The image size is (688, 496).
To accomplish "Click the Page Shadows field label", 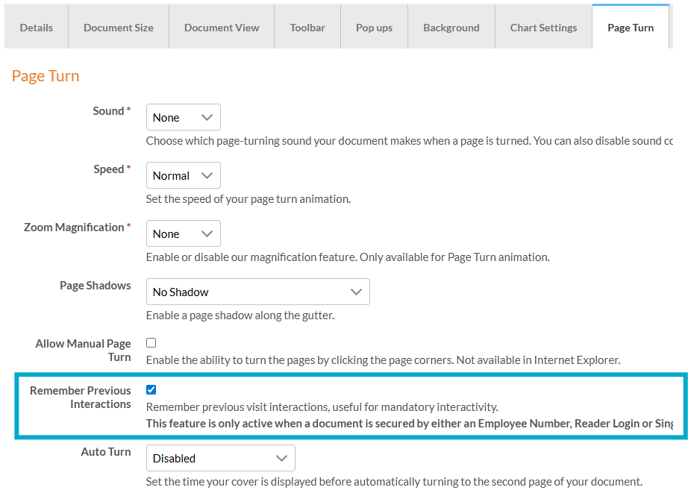I will [95, 286].
